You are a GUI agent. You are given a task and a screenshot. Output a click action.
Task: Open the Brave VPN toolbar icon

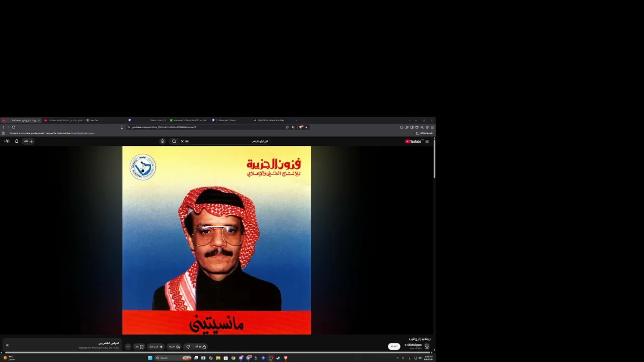427,127
